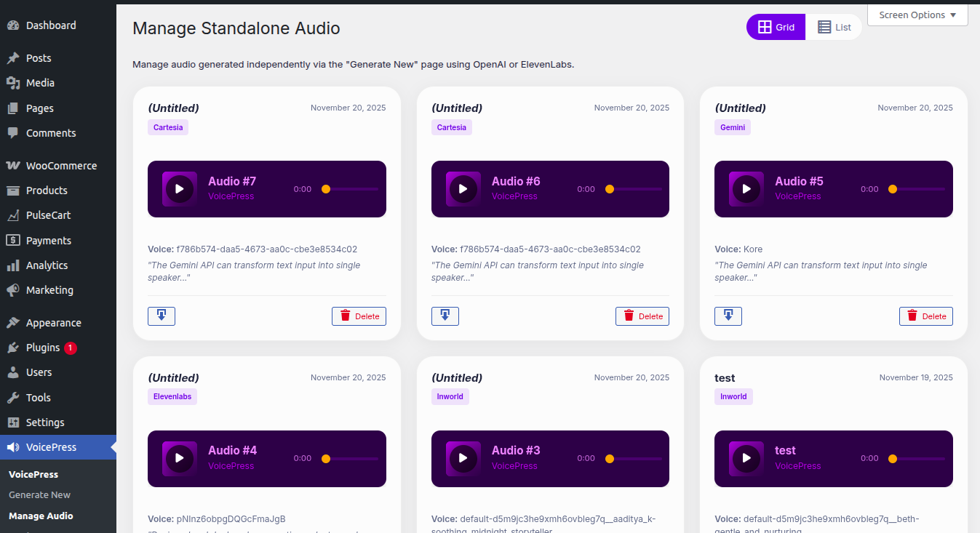The width and height of the screenshot is (980, 533).
Task: Play Audio #4 in the Elevenlabs card
Action: point(180,459)
